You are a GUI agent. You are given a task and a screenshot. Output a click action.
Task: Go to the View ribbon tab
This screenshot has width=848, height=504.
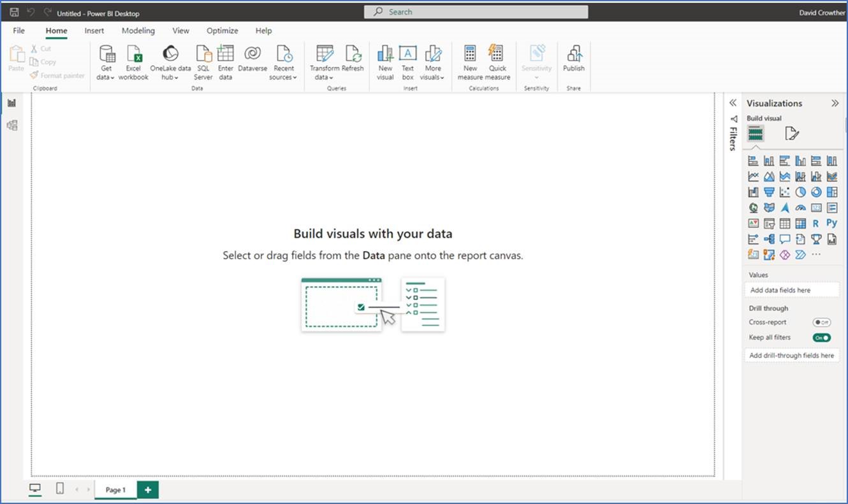click(x=180, y=31)
